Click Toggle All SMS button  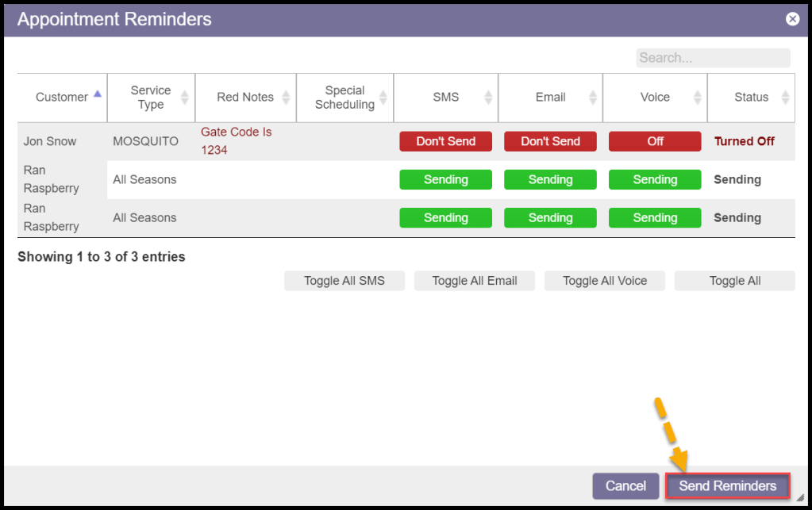[x=344, y=281]
